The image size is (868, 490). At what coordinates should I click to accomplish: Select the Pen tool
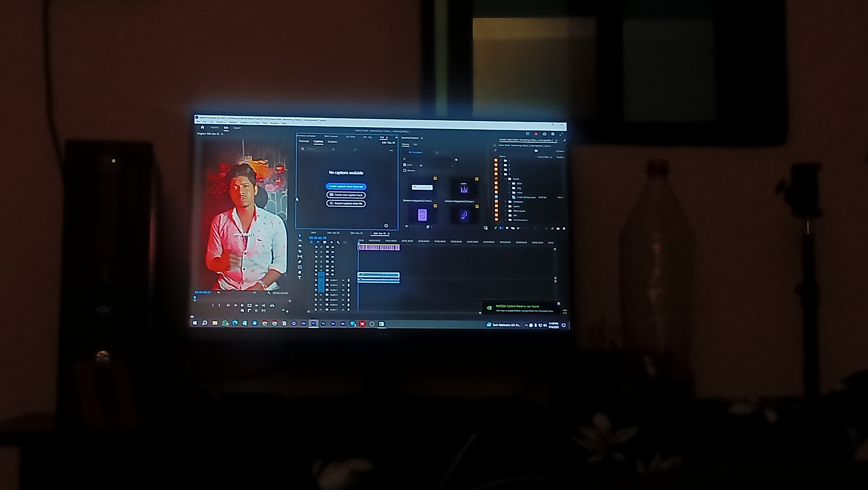[300, 262]
